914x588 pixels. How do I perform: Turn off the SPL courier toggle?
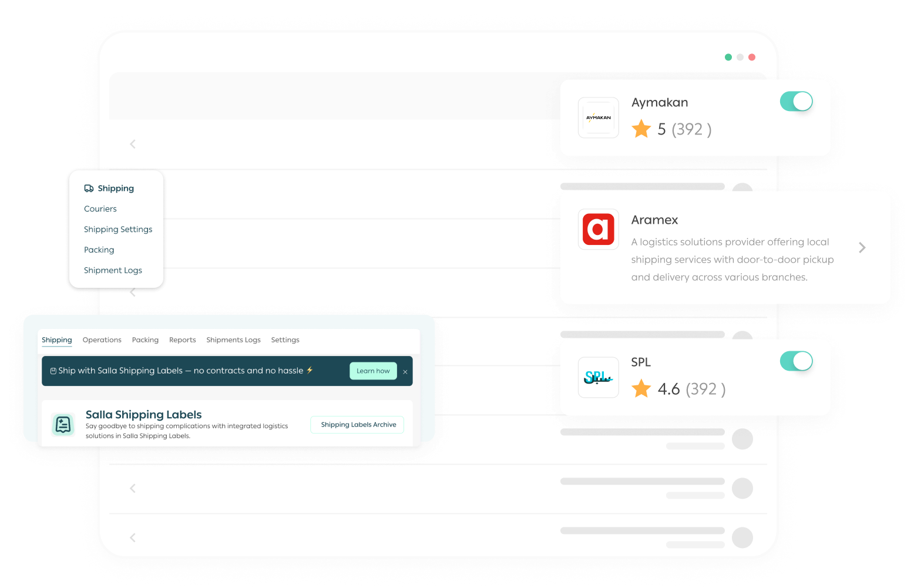pyautogui.click(x=796, y=361)
